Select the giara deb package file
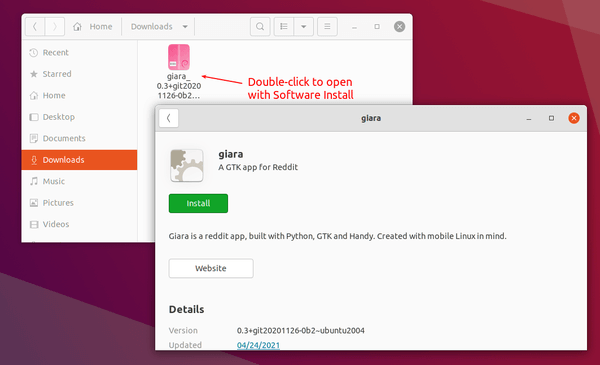This screenshot has width=600, height=365. 179,72
